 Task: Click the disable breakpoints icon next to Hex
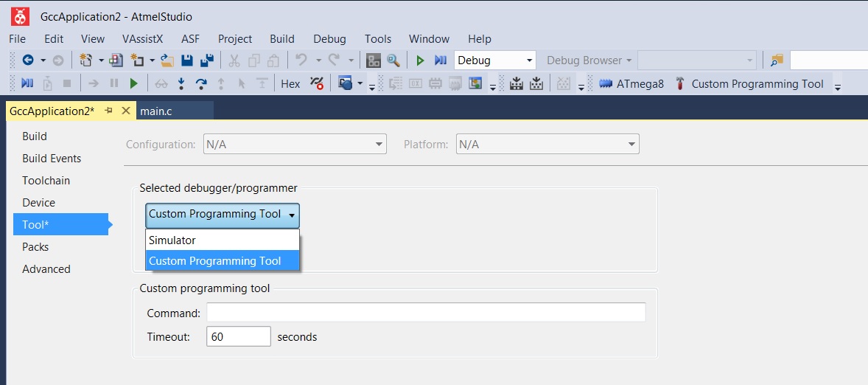click(x=317, y=83)
